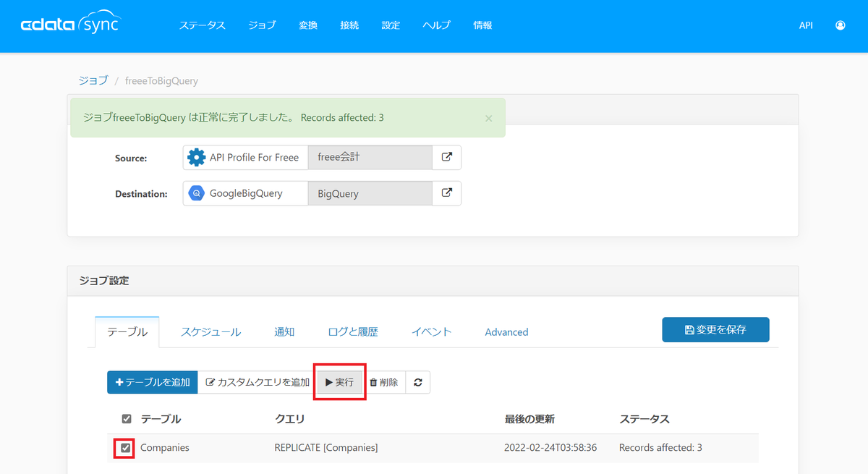Toggle the select-all tables header checkbox
The width and height of the screenshot is (868, 474).
(127, 419)
